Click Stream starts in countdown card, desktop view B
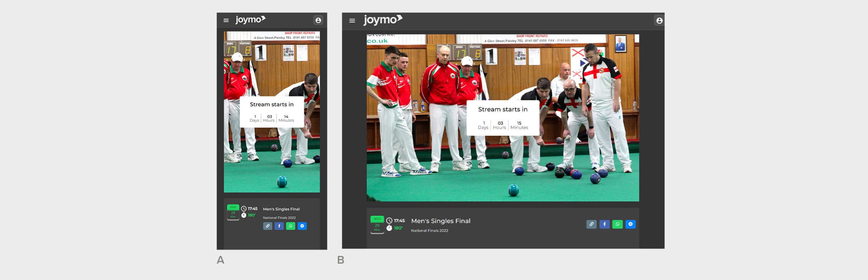Image resolution: width=868 pixels, height=280 pixels. click(x=502, y=118)
